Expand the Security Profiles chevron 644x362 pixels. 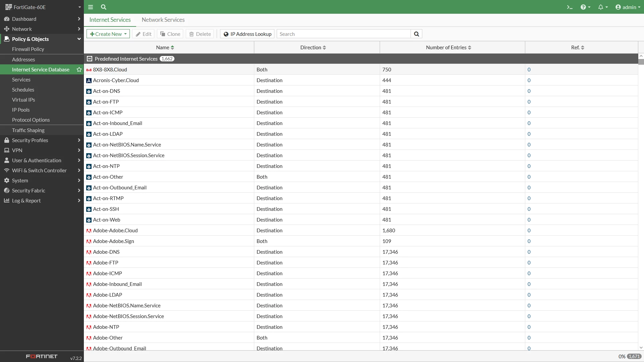[x=79, y=140]
